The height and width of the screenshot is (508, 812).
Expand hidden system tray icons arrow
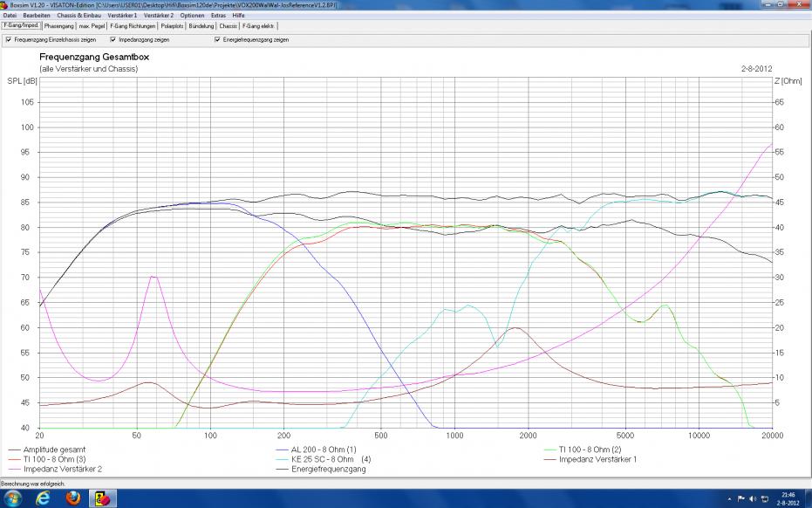coord(728,498)
